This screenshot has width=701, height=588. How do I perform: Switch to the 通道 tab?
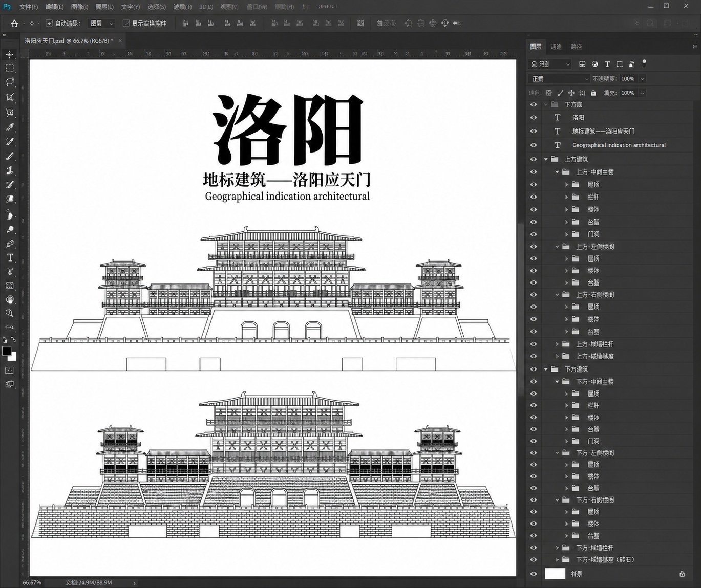click(x=556, y=47)
